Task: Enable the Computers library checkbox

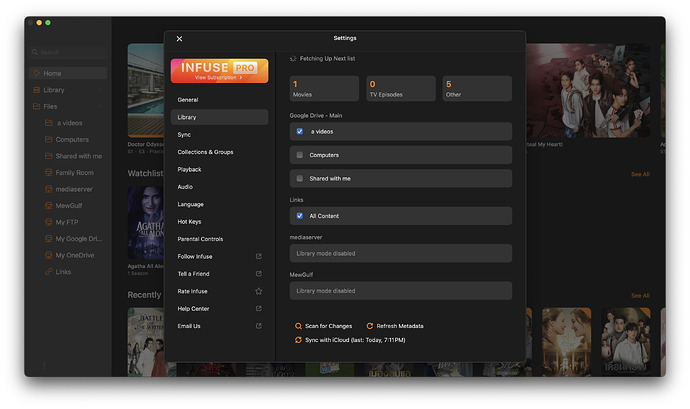Action: (x=300, y=155)
